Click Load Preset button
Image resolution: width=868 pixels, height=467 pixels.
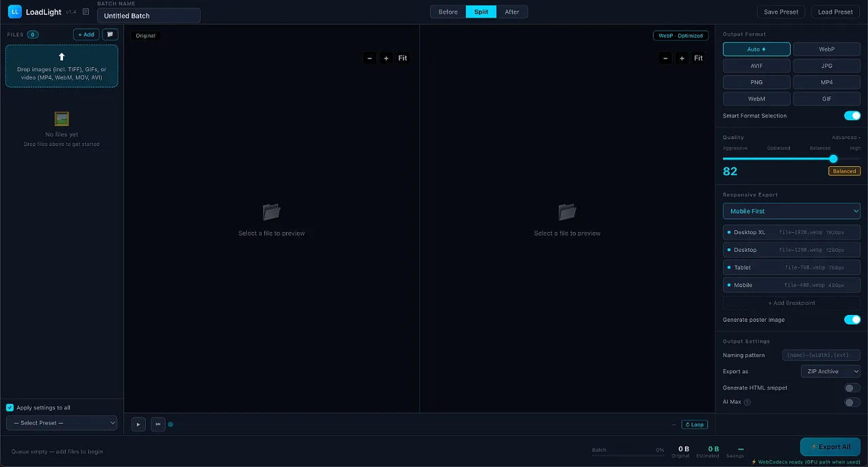pos(835,12)
